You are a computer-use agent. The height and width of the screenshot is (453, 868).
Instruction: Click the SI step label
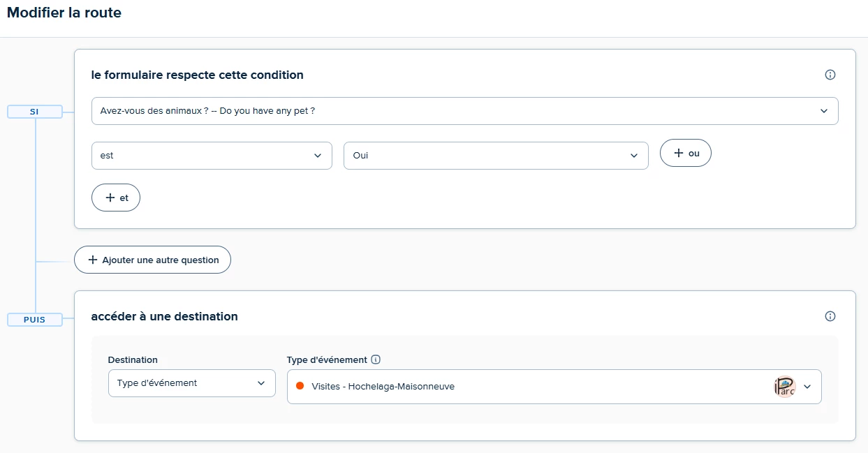[x=34, y=111]
